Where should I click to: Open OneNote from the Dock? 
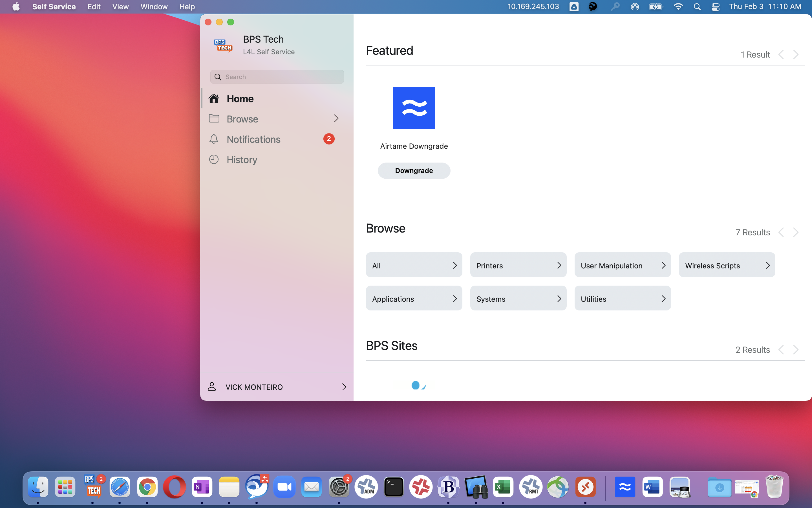click(x=202, y=487)
